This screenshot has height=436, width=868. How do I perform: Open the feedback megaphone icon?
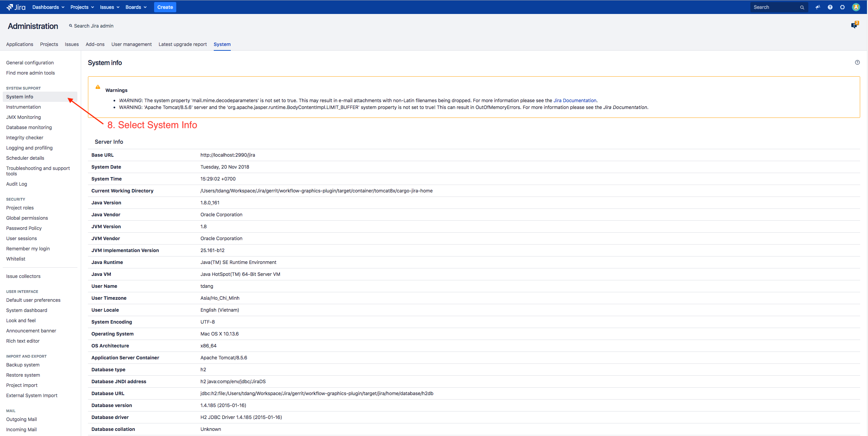[818, 7]
